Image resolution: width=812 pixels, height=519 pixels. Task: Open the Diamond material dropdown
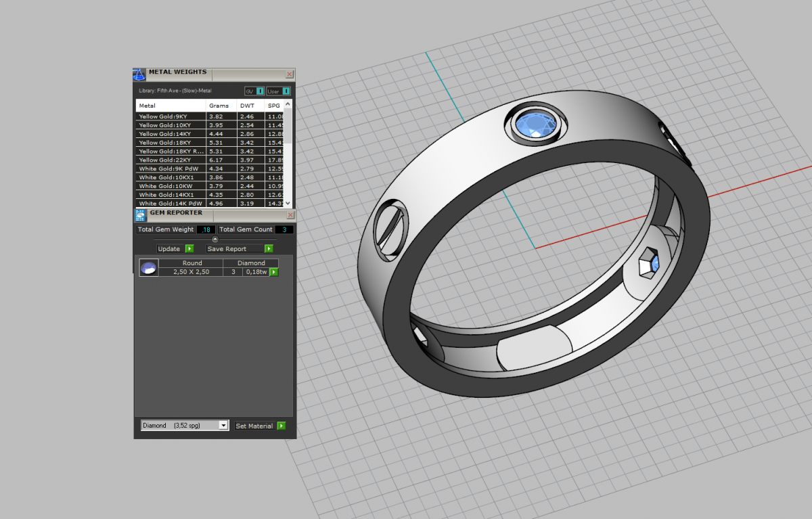223,426
